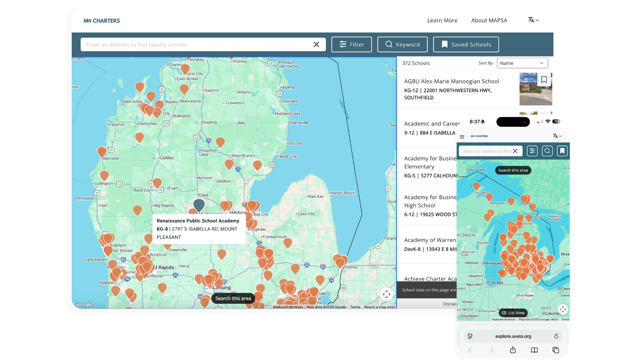Image resolution: width=644 pixels, height=362 pixels.
Task: Open the Filter options button
Action: click(x=351, y=45)
